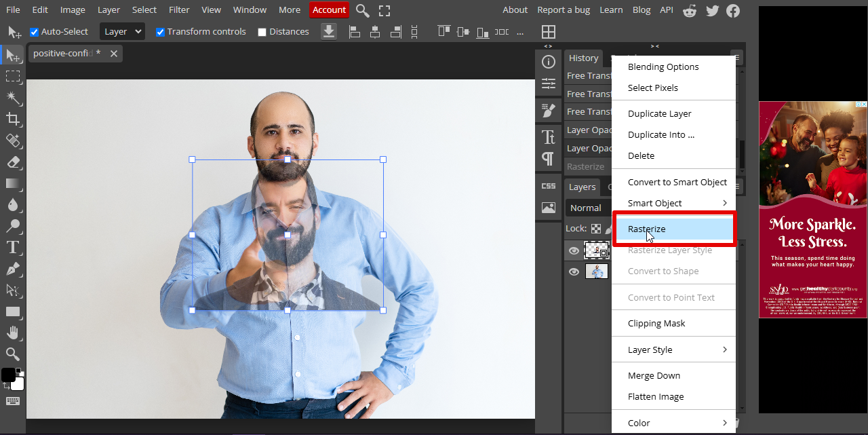The height and width of the screenshot is (435, 868).
Task: Open the Brush panel icon
Action: 549,111
